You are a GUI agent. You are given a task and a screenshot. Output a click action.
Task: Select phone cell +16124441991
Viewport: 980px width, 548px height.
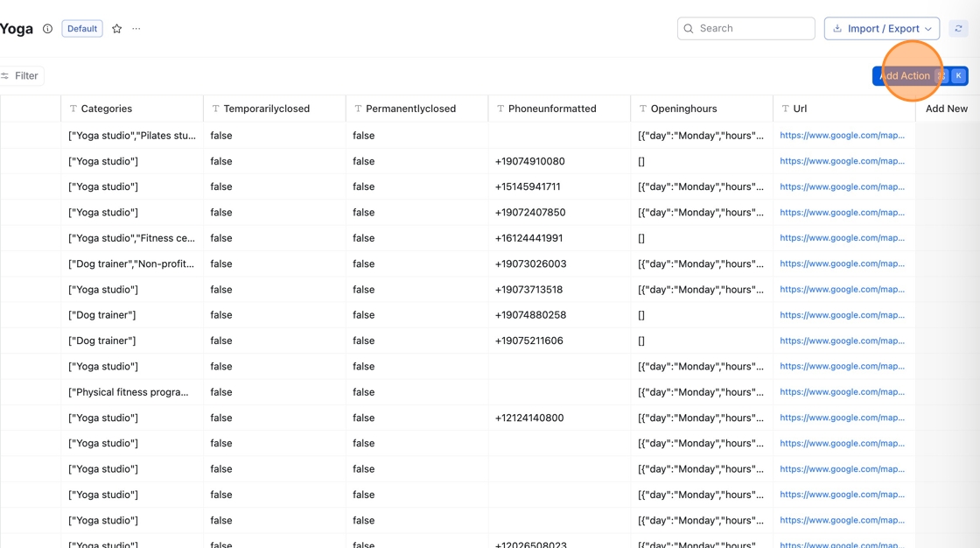click(x=559, y=238)
